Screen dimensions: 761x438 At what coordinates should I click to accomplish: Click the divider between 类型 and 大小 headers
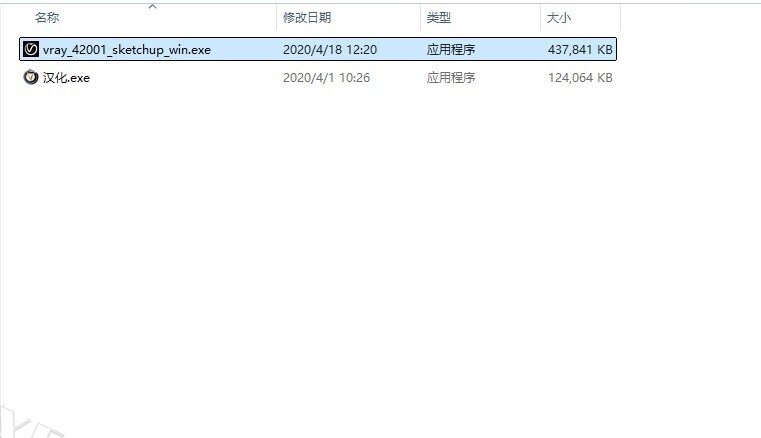(x=540, y=18)
